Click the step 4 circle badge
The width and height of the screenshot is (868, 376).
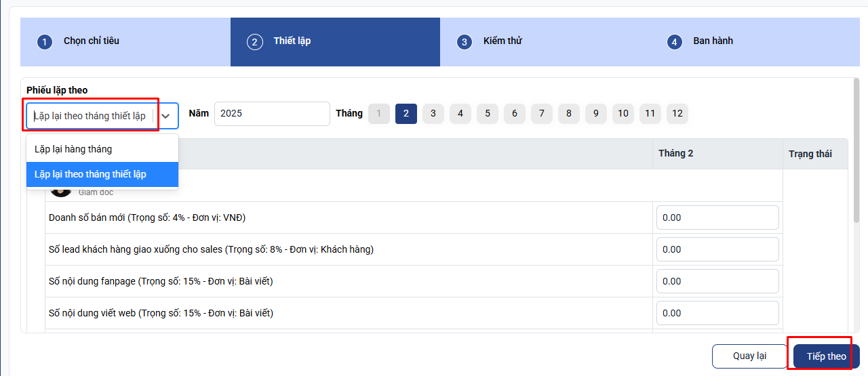[x=674, y=42]
